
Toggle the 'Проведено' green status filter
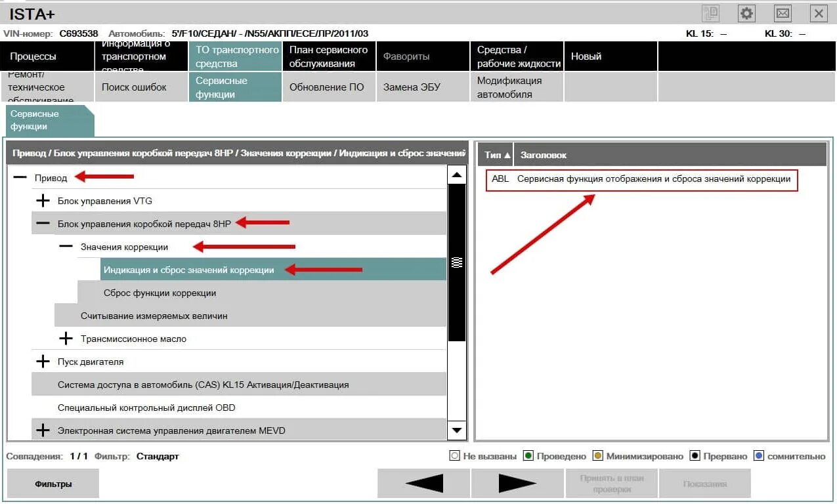(x=528, y=456)
